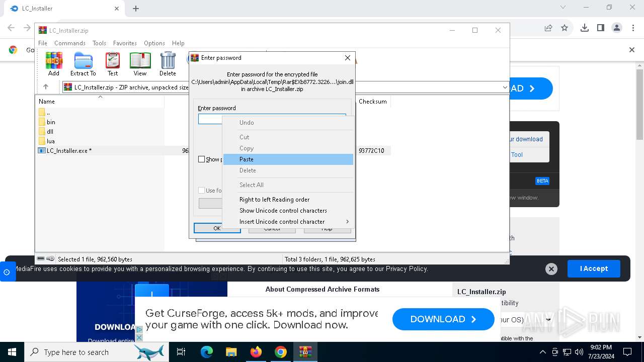Open a new Chrome tab

coord(136,9)
